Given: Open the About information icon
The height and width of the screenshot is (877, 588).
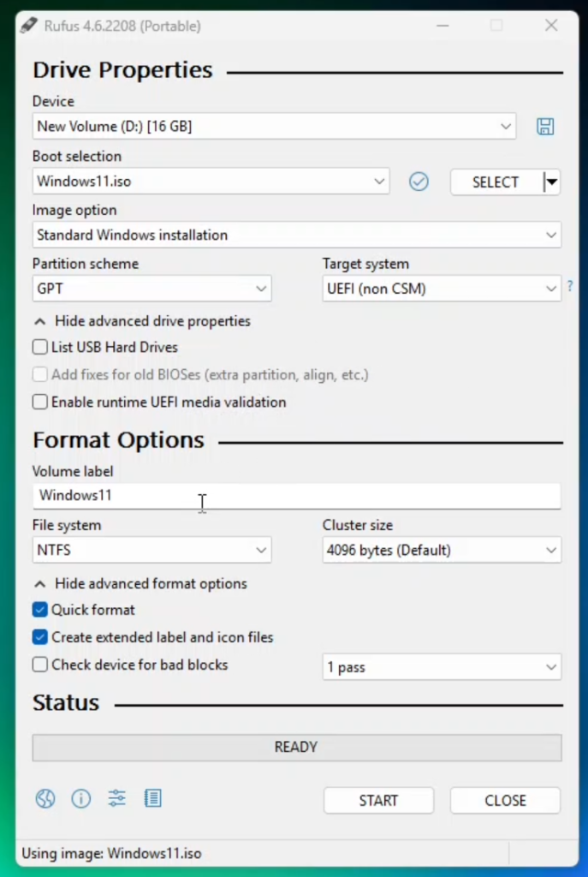Looking at the screenshot, I should (81, 799).
